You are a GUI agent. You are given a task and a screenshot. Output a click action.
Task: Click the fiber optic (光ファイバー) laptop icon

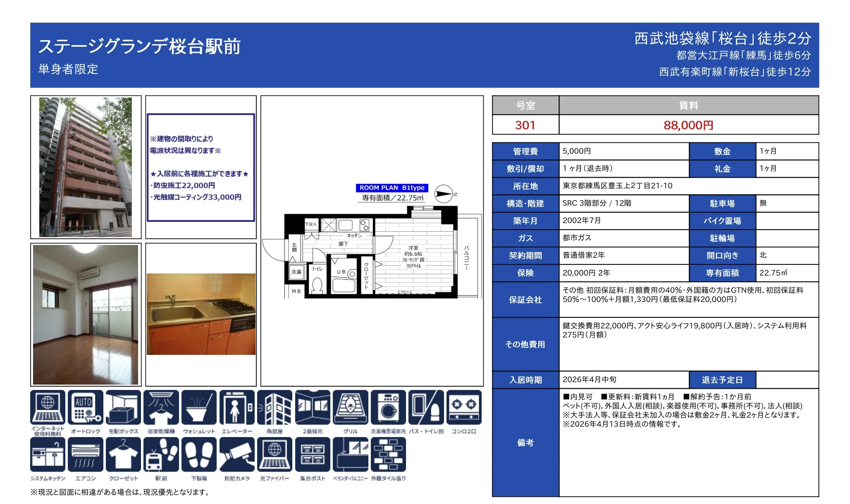click(x=275, y=454)
